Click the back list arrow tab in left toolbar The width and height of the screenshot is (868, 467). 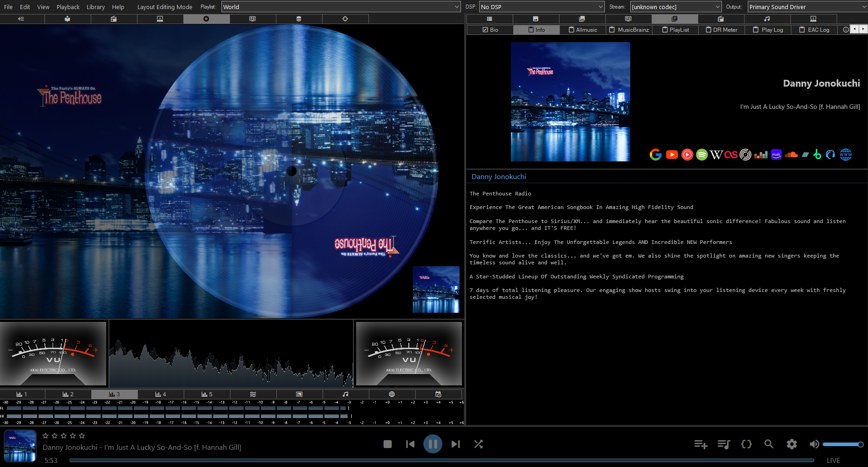coord(21,19)
